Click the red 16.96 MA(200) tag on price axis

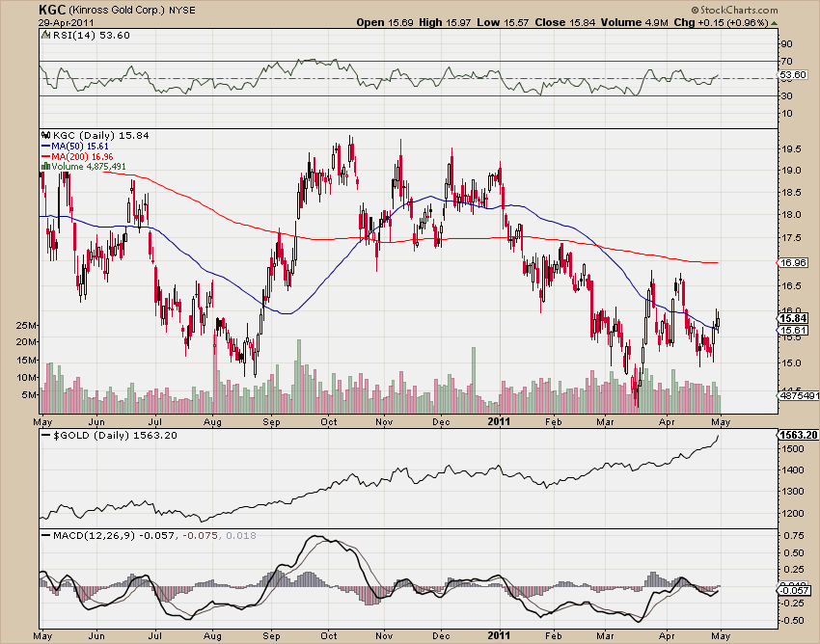click(x=793, y=262)
